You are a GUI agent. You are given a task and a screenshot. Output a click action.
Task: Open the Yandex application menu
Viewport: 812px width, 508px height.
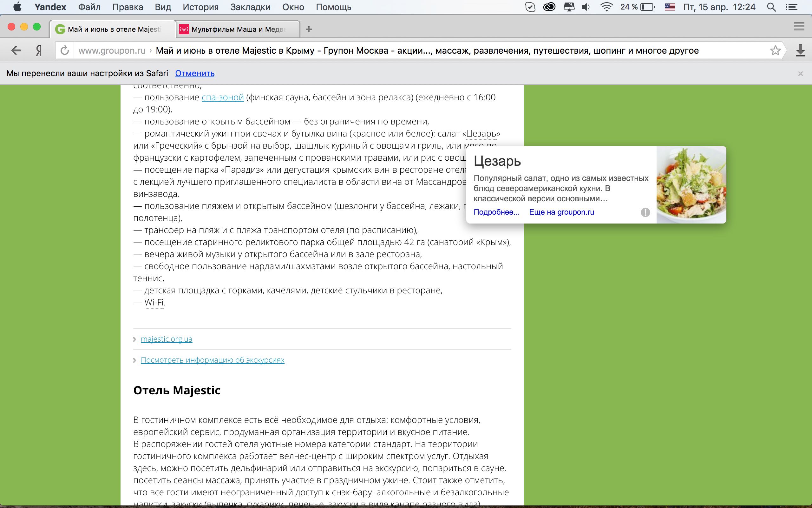tap(50, 7)
